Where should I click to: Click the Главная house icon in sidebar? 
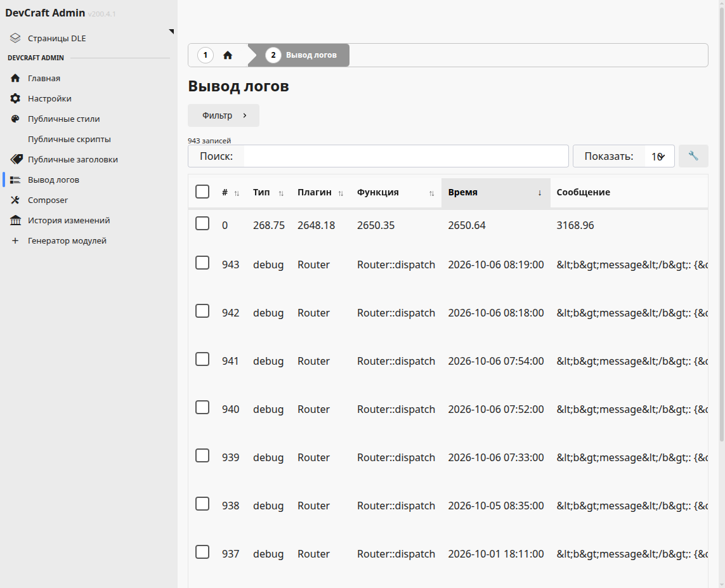[15, 78]
